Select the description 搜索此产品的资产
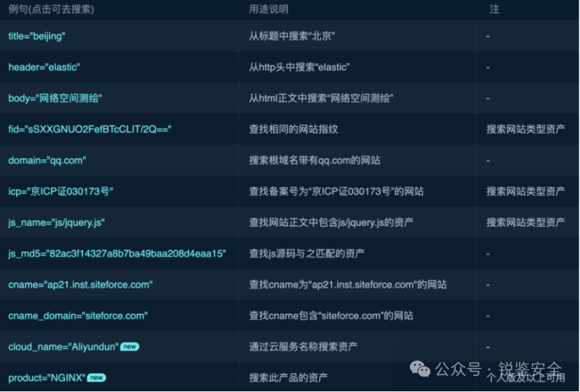Viewport: 580px width, 392px height. click(288, 378)
